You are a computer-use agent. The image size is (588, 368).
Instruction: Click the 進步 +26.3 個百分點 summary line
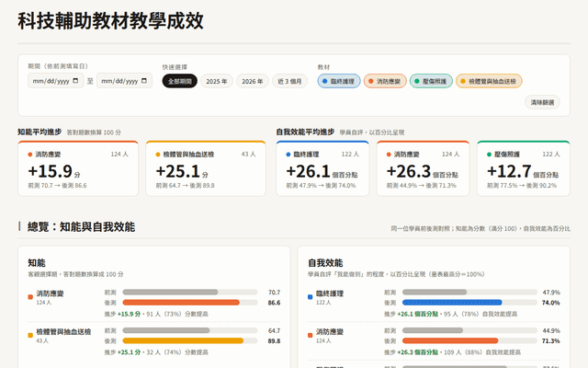click(x=453, y=352)
